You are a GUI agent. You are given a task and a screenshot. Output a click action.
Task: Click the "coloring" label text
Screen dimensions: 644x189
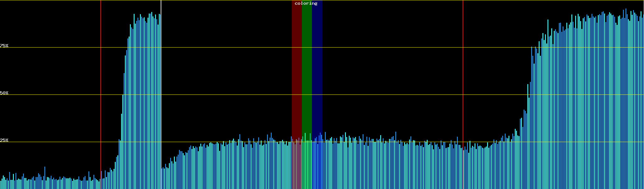(306, 3)
